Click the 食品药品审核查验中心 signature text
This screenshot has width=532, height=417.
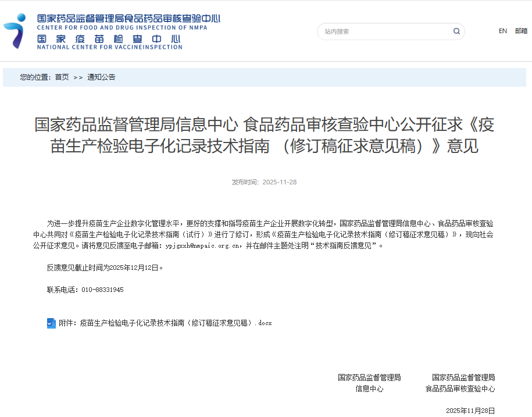tap(460, 389)
